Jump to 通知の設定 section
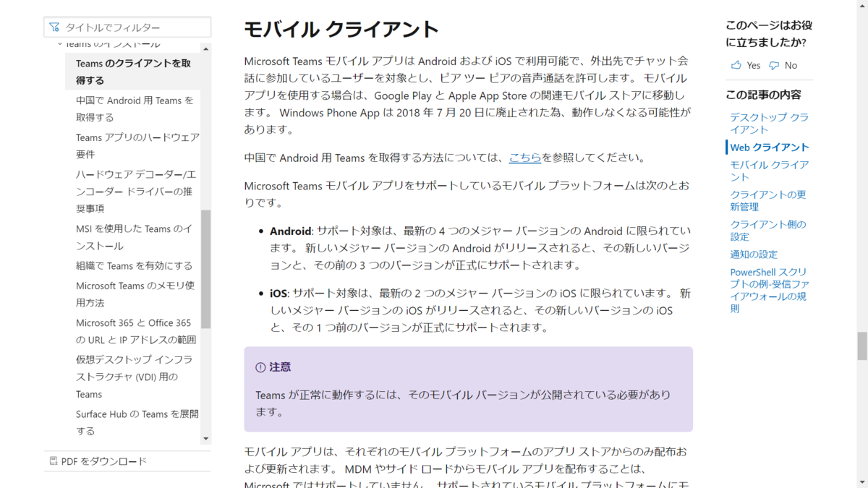This screenshot has height=488, width=868. click(x=754, y=254)
